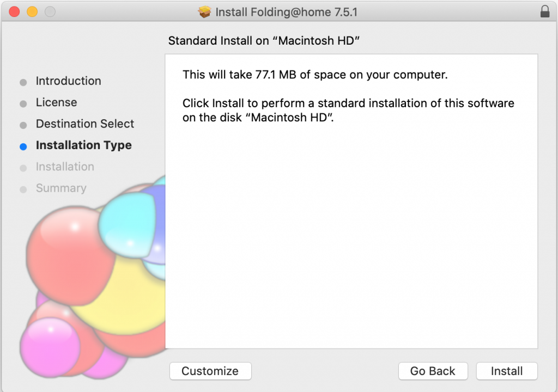The width and height of the screenshot is (558, 392).
Task: Click the 77.1 MB space requirement text
Action: coord(315,75)
